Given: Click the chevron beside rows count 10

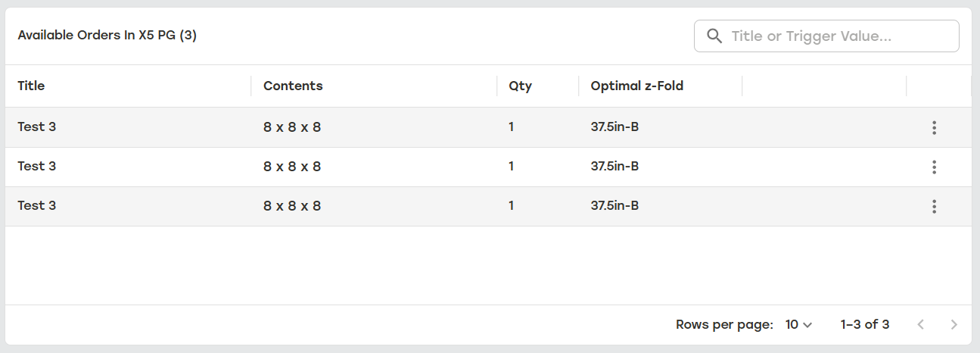Looking at the screenshot, I should [x=807, y=325].
